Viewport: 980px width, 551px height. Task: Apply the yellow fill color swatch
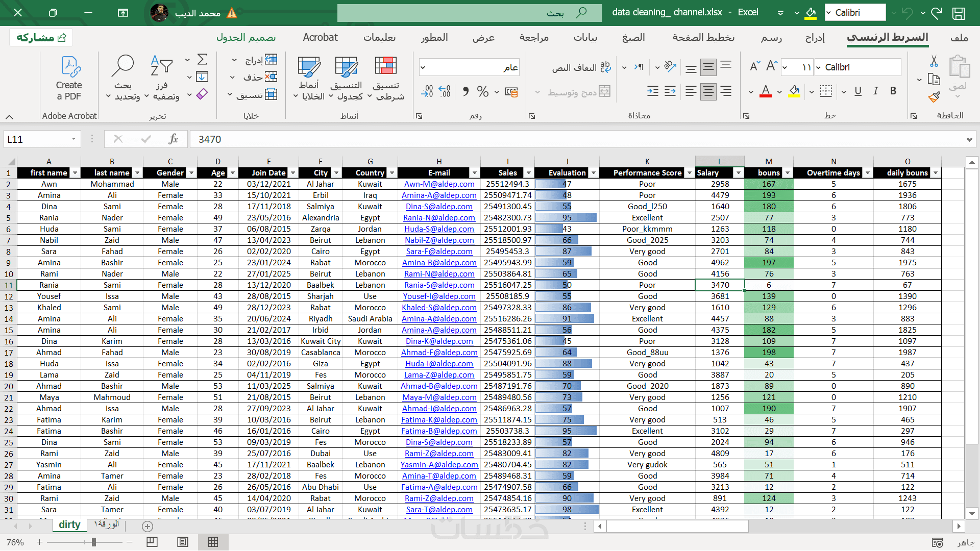point(794,91)
